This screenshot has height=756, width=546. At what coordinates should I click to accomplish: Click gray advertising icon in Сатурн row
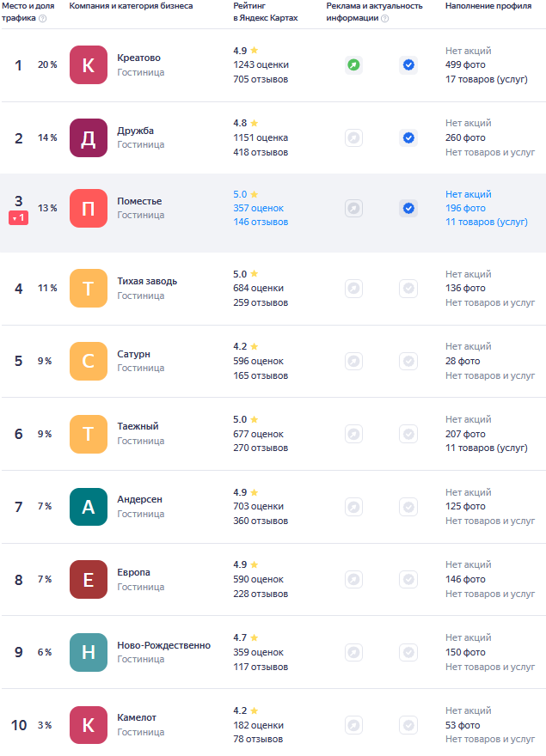click(354, 361)
